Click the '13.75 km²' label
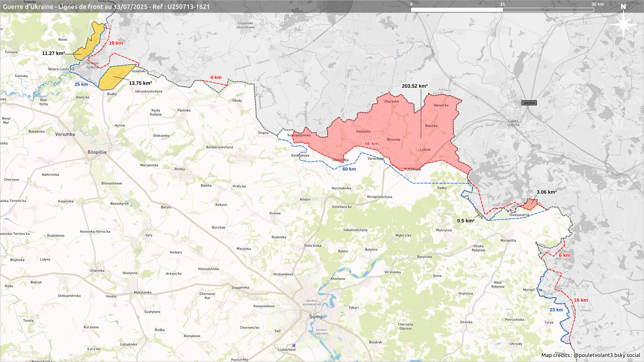The width and height of the screenshot is (644, 362). click(141, 83)
